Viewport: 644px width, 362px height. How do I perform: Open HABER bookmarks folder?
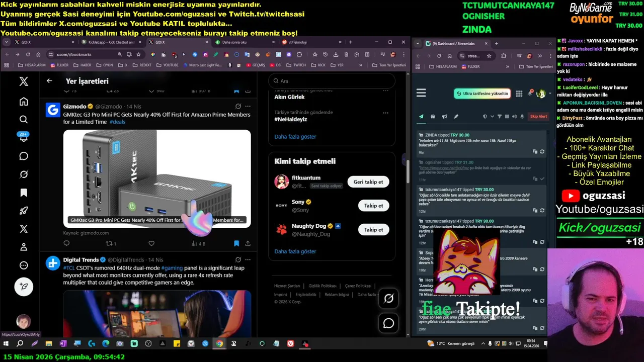(82, 65)
